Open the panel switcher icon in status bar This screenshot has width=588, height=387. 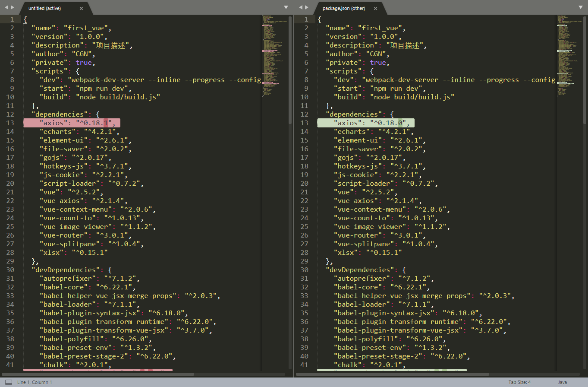click(x=8, y=382)
